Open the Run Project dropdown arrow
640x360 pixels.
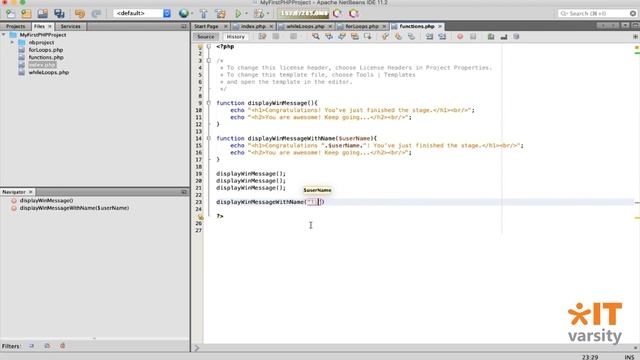click(246, 13)
